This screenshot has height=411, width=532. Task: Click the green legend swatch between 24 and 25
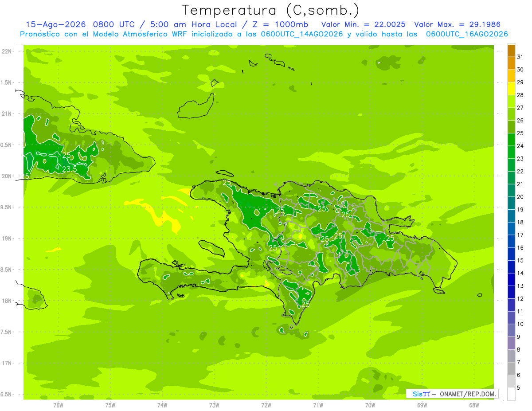[511, 140]
